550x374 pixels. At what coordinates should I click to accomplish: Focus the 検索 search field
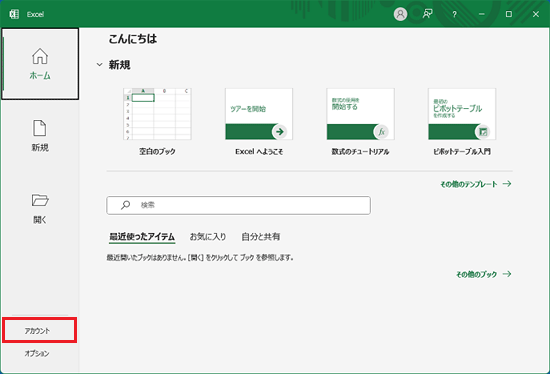[239, 205]
